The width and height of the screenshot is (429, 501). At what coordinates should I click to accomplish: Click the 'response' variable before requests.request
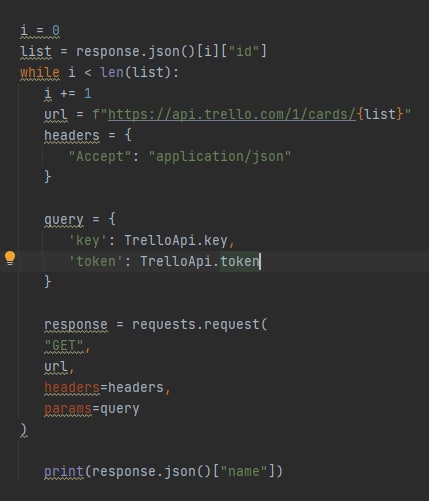click(x=76, y=324)
